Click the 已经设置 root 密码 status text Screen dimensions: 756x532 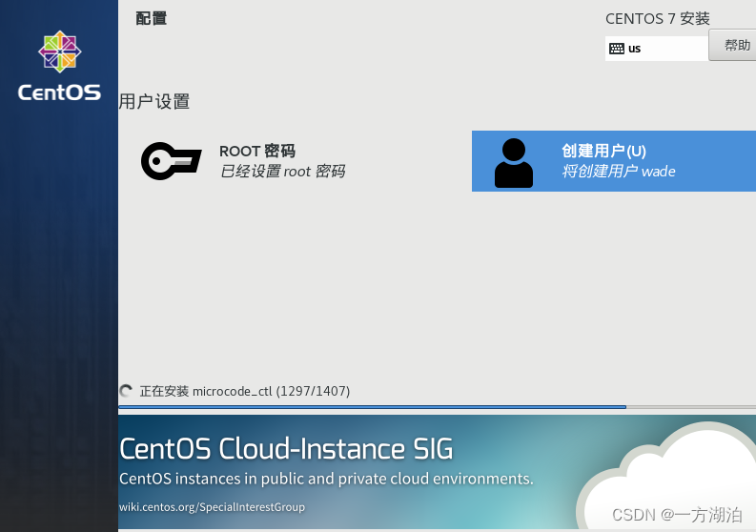282,172
